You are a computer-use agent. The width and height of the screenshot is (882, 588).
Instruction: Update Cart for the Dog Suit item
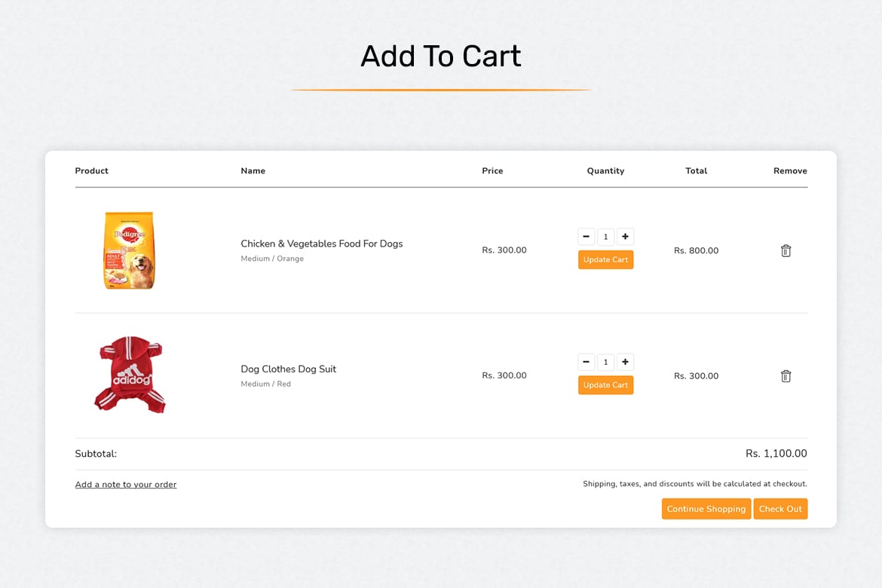tap(606, 385)
